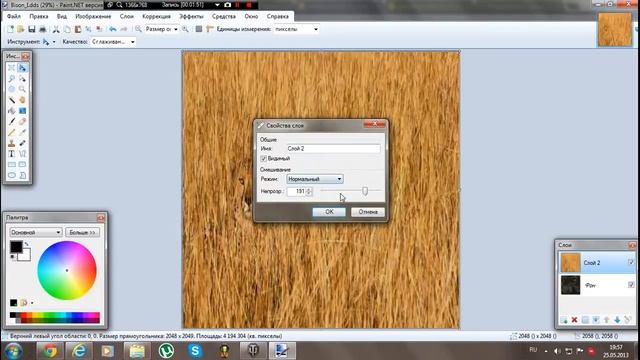This screenshot has height=360, width=640.
Task: Toggle visibility checkbox of Слой 2 layer
Action: point(631,262)
